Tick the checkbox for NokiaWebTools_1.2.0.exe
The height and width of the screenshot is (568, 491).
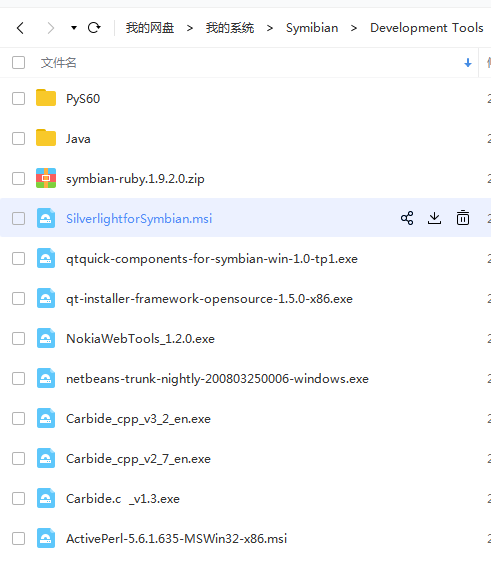[x=18, y=339]
